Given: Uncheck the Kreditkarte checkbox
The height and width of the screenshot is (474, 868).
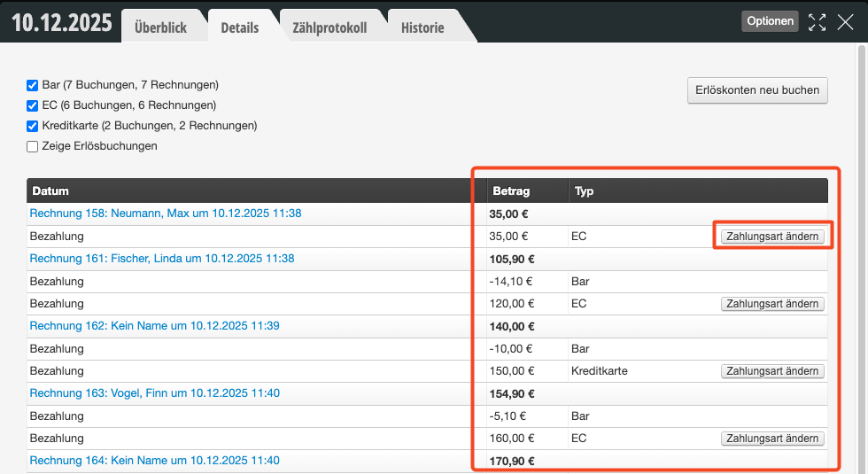Looking at the screenshot, I should tap(33, 126).
